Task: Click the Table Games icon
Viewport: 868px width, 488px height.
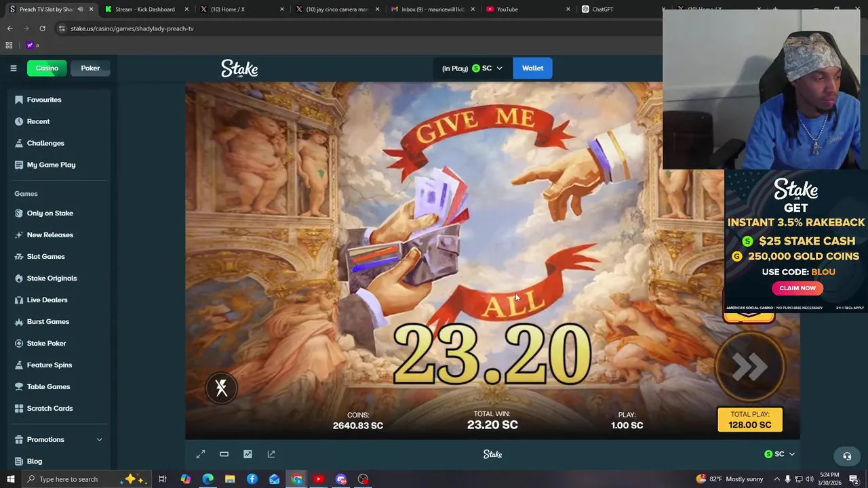Action: pos(19,386)
